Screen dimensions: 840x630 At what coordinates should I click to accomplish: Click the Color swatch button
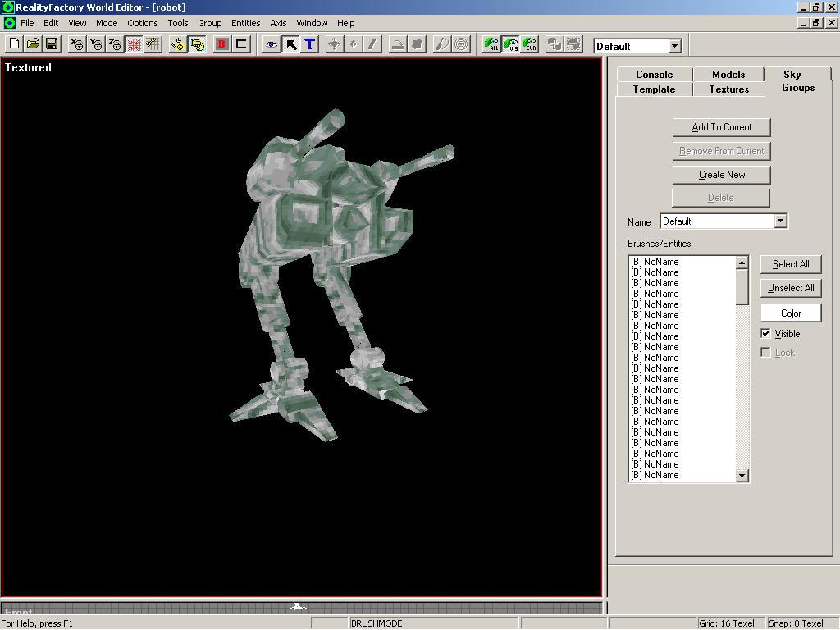click(x=790, y=313)
